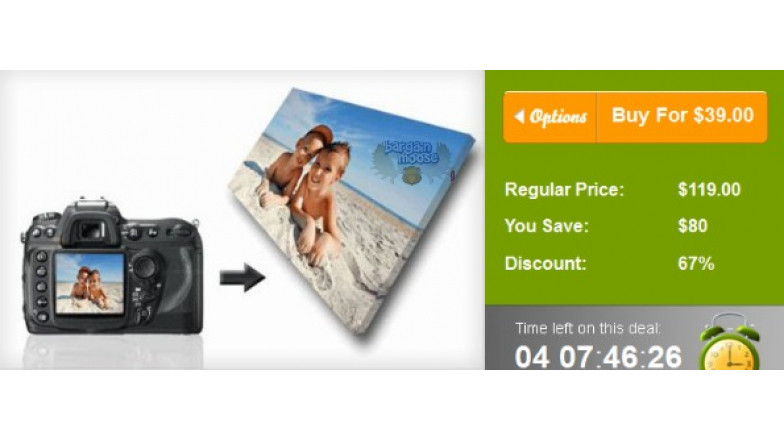Click the left-pointing arrow beside Options
The height and width of the screenshot is (441, 784).
coord(519,116)
